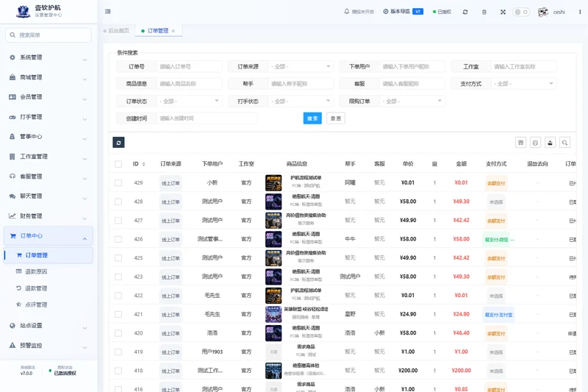Collapse the 订单中心 sidebar menu
The width and height of the screenshot is (588, 392).
pyautogui.click(x=49, y=235)
